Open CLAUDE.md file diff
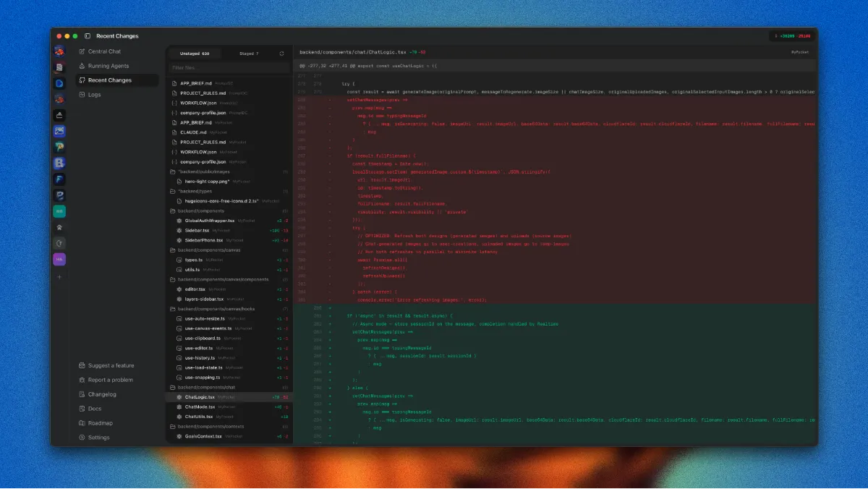 (193, 132)
